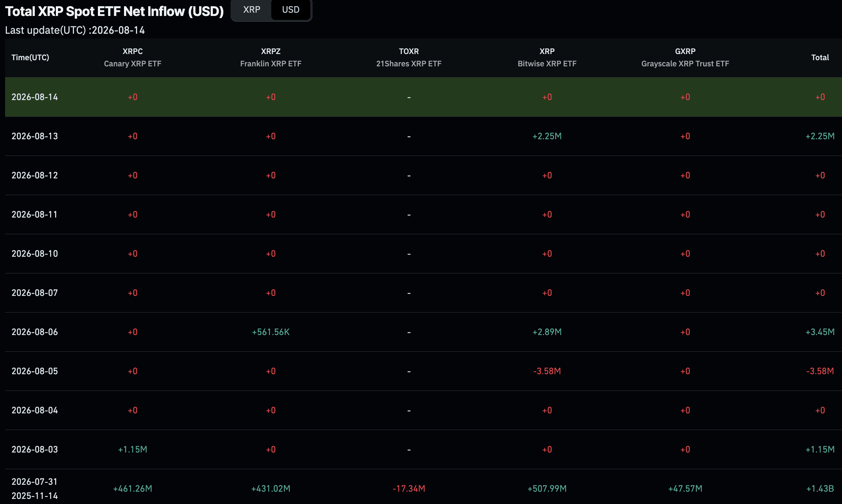Screen dimensions: 842x504
Task: Select the 2026-08-04 date cell
Action: (35, 410)
